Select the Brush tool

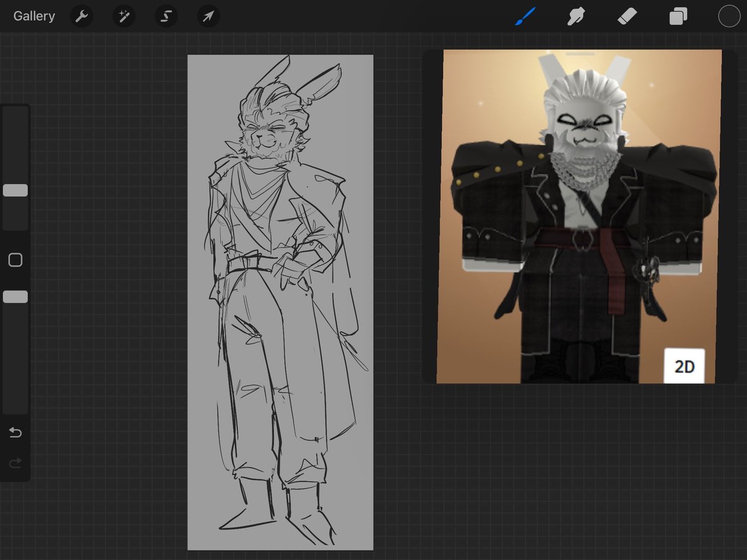click(x=525, y=16)
